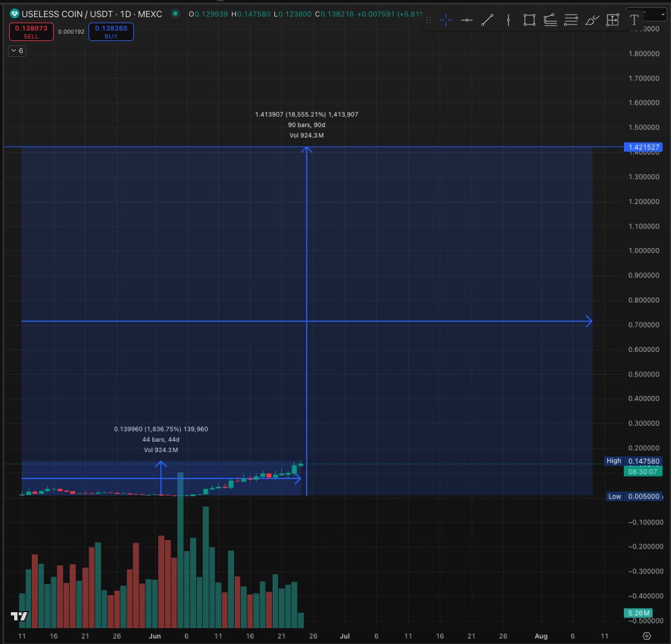
Task: Grab the favorites toolbar drag handle
Action: point(428,20)
